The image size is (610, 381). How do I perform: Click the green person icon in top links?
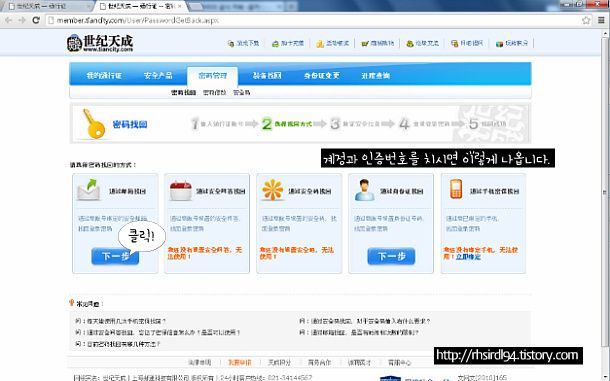pos(410,44)
